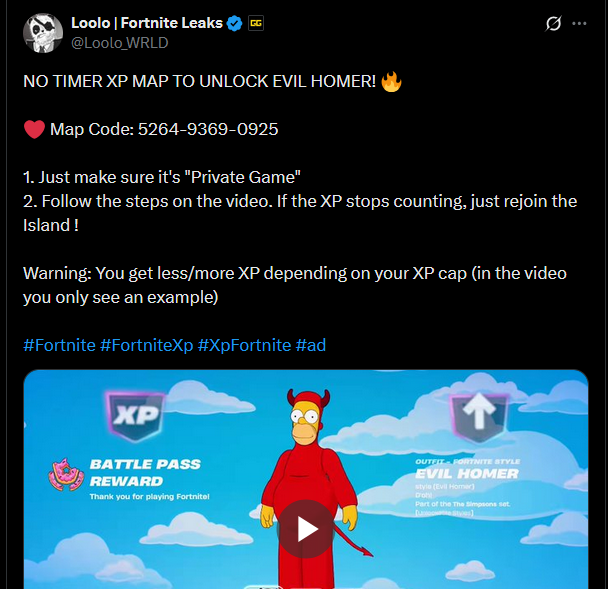Open the #FortniteXp hashtag link
Screen dimensions: 608x589
point(147,345)
